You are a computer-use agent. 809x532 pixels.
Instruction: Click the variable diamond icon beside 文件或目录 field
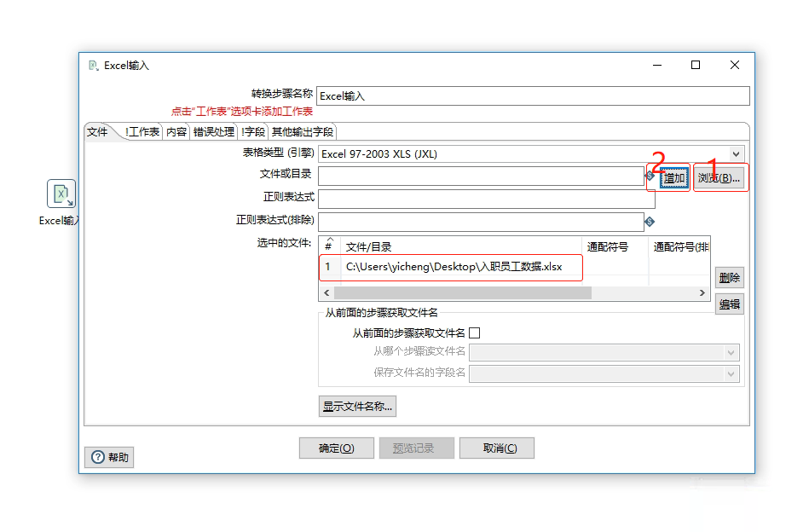tap(650, 176)
